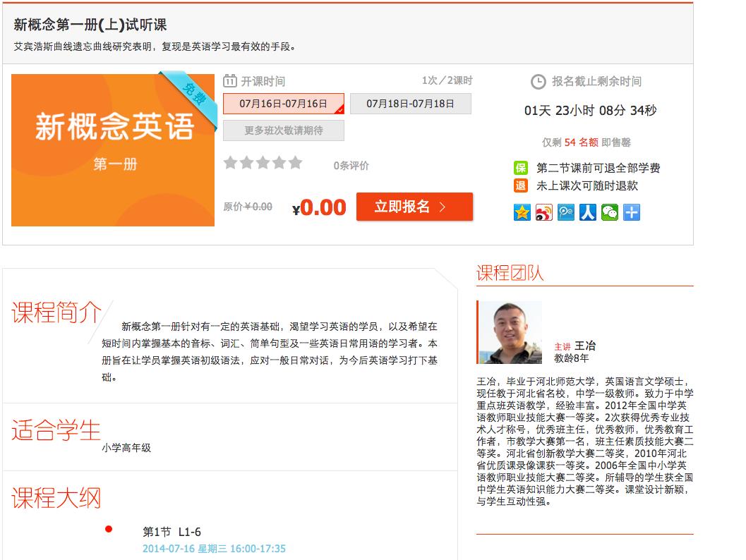746x560 pixels.
Task: Open the 新概念英语 course cover thumbnail
Action: pos(113,150)
